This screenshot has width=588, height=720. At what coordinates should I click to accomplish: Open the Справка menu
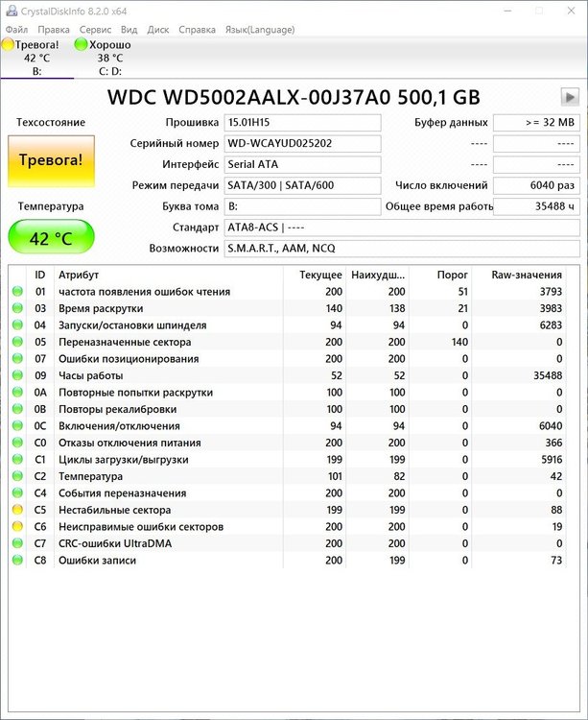click(197, 30)
